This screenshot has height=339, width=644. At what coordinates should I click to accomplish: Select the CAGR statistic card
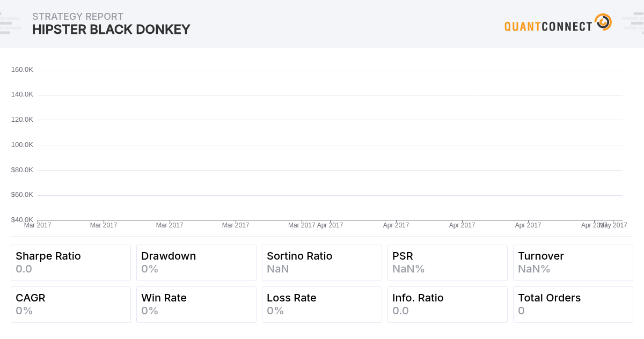click(x=71, y=305)
